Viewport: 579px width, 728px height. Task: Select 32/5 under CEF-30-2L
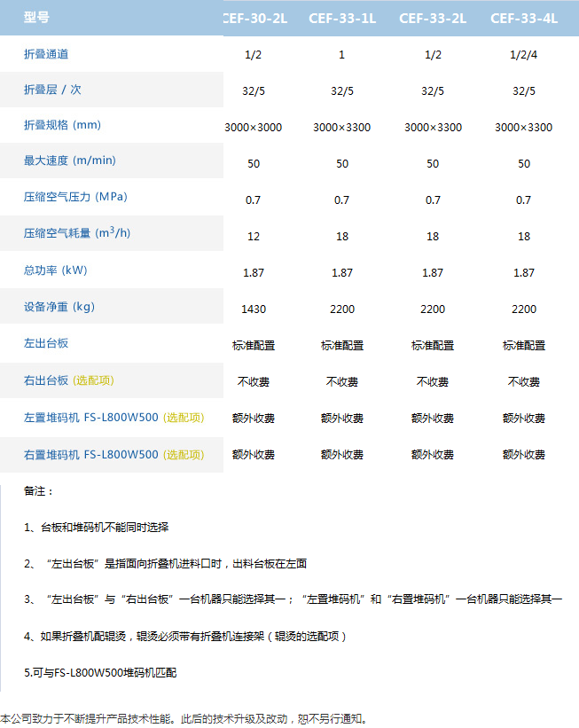coord(254,91)
